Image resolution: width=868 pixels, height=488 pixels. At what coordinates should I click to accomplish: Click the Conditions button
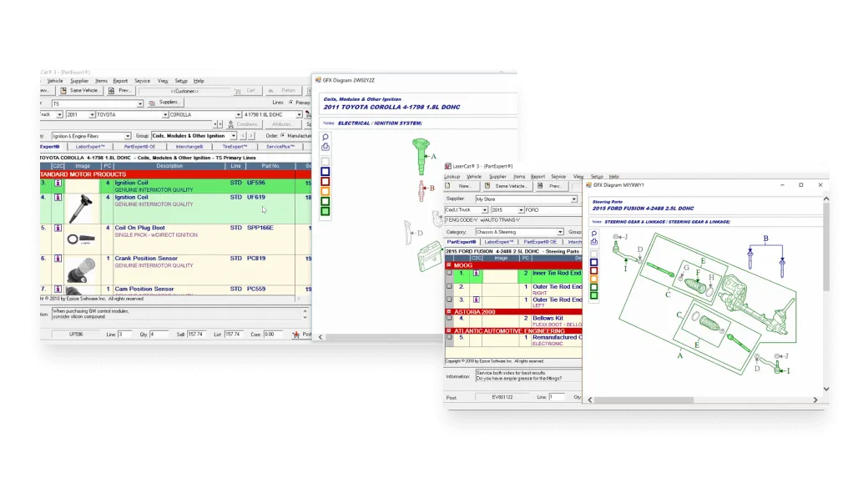[244, 123]
